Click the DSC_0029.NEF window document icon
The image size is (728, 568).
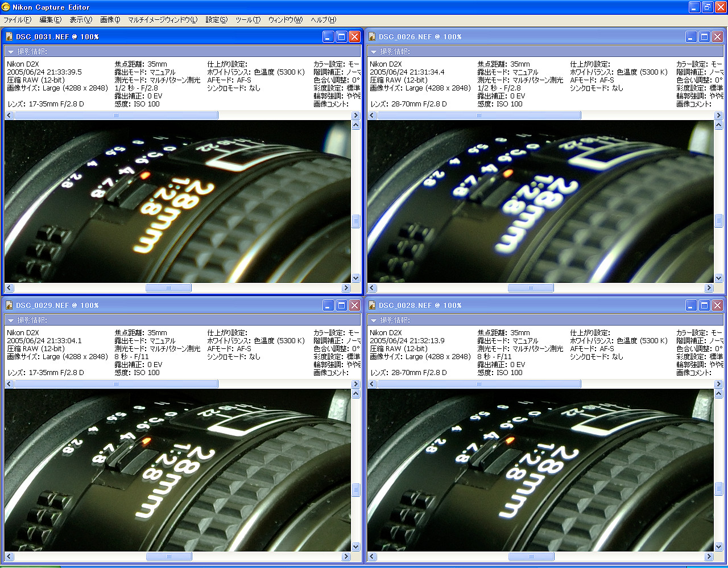[x=9, y=305]
